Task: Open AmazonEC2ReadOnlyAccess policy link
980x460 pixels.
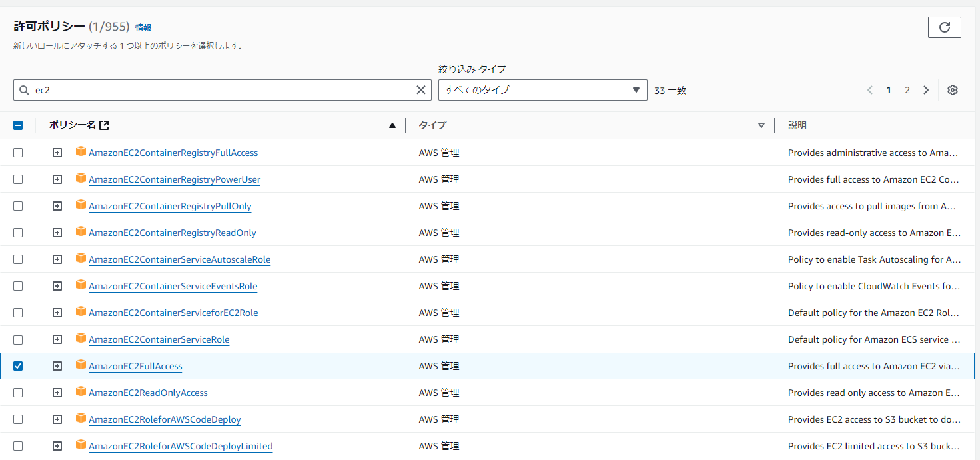Action: coord(148,393)
